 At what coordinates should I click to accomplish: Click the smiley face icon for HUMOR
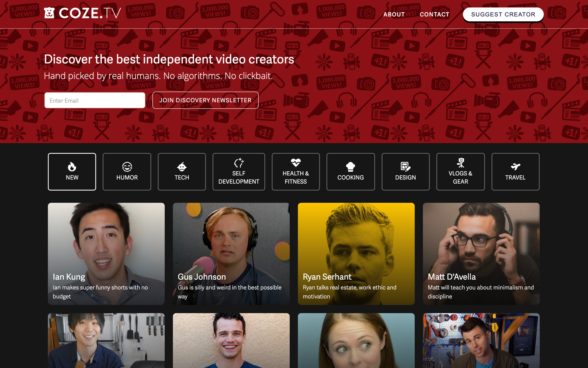(127, 167)
